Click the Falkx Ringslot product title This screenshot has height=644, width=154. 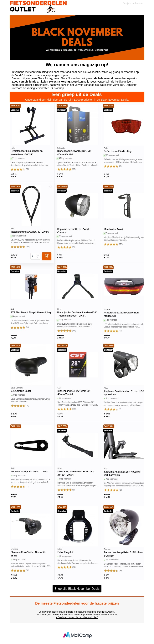pos(65,552)
